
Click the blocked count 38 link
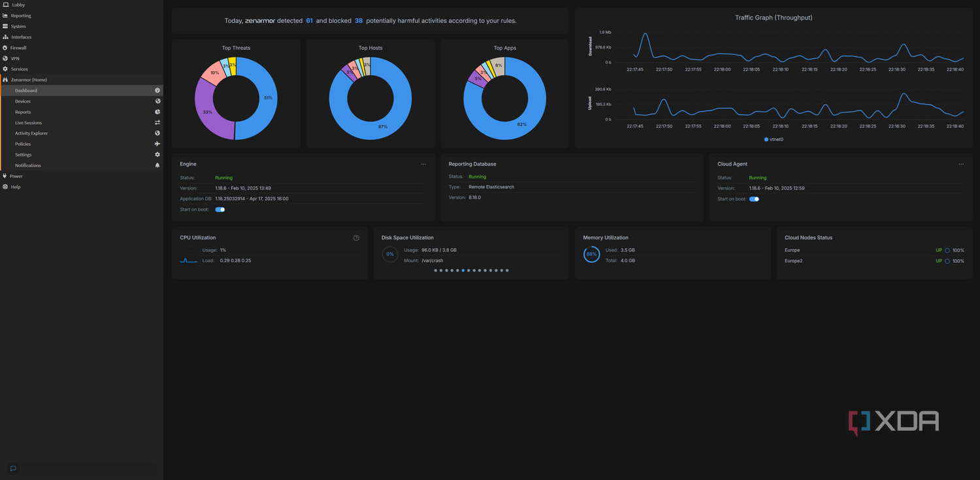(359, 21)
